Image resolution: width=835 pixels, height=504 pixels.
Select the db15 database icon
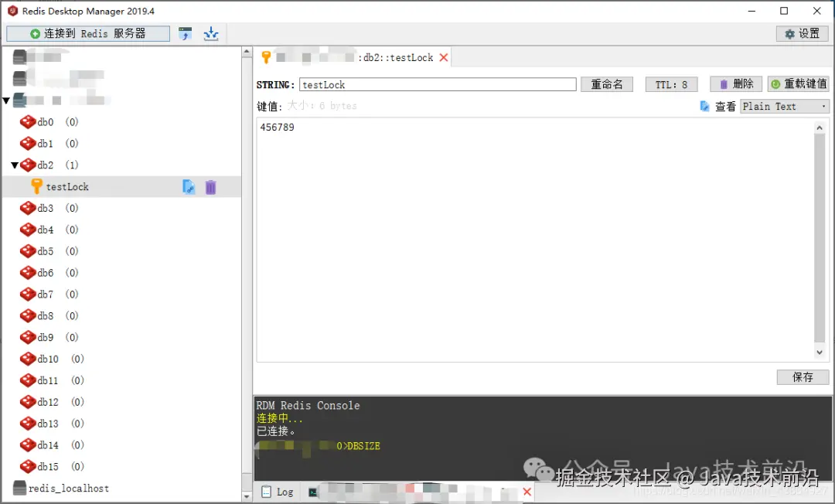click(x=28, y=467)
